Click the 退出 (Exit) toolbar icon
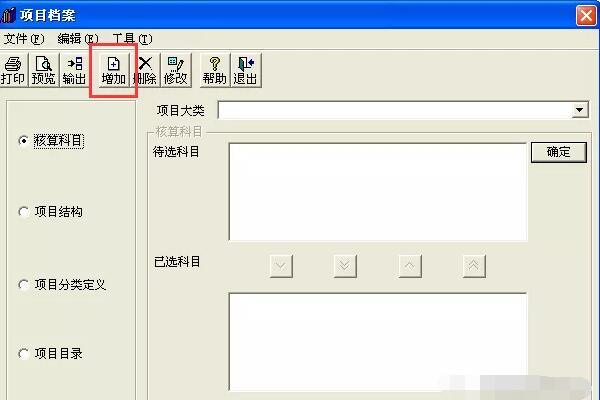 tap(246, 70)
